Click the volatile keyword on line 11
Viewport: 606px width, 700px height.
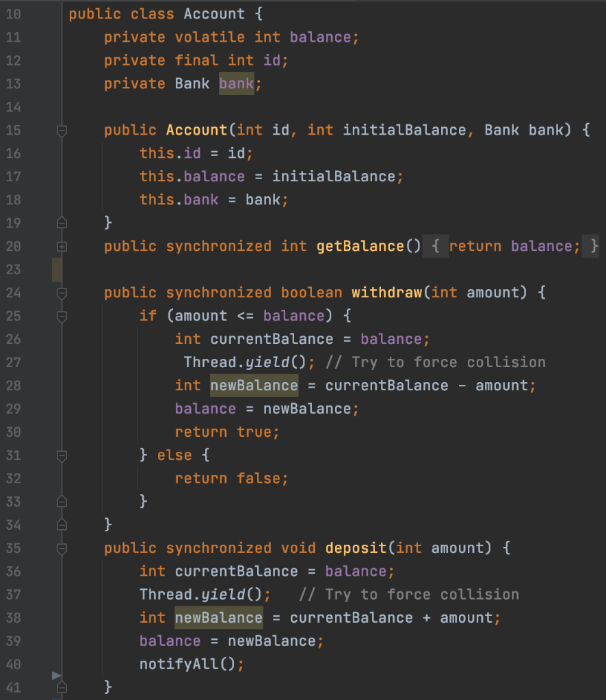click(x=209, y=37)
